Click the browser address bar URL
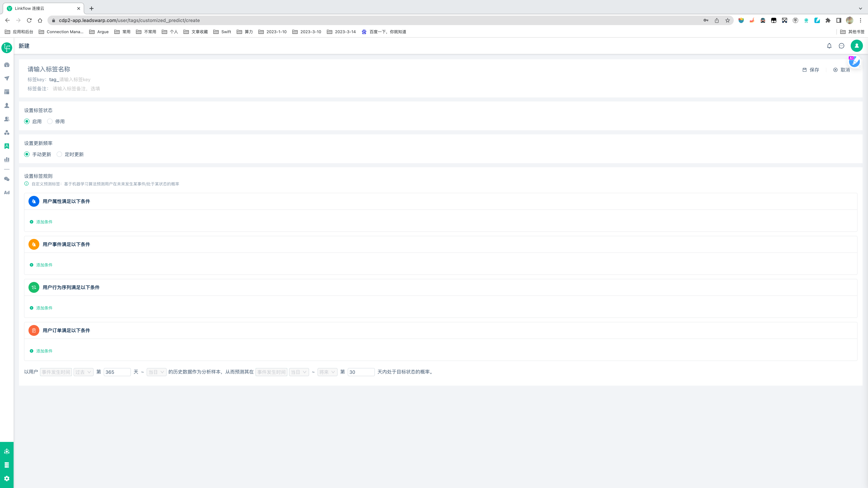The image size is (868, 488). (129, 20)
